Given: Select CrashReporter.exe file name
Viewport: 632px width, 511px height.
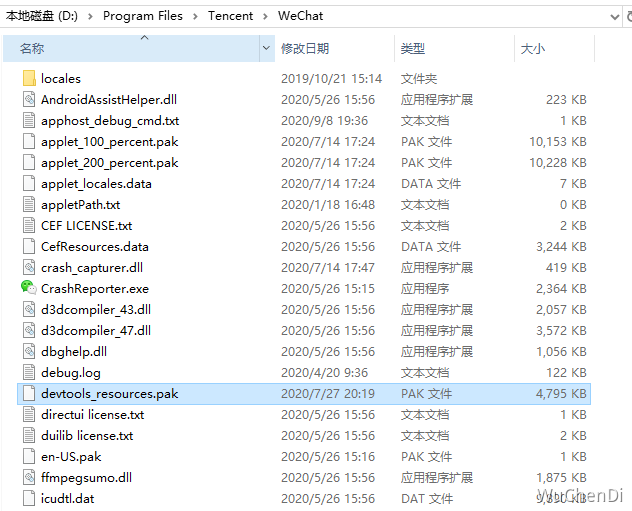Looking at the screenshot, I should [95, 288].
